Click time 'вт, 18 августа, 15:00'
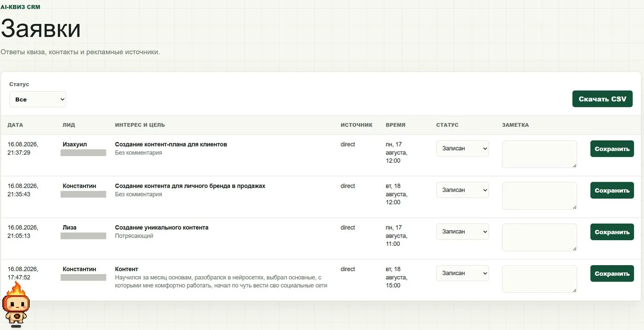This screenshot has height=330, width=644. point(396,277)
